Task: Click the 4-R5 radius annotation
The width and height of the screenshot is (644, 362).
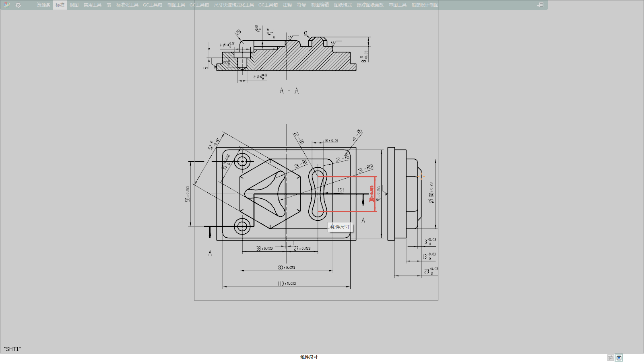Action: (357, 135)
